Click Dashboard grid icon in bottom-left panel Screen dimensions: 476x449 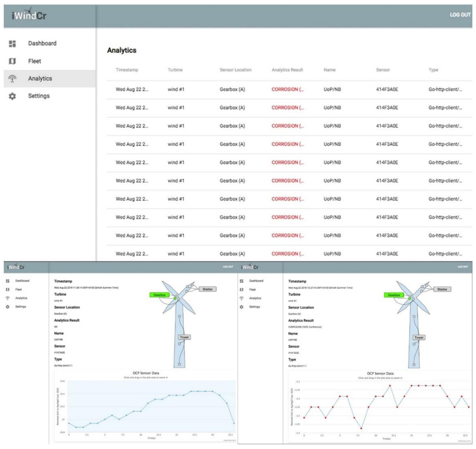pos(8,281)
